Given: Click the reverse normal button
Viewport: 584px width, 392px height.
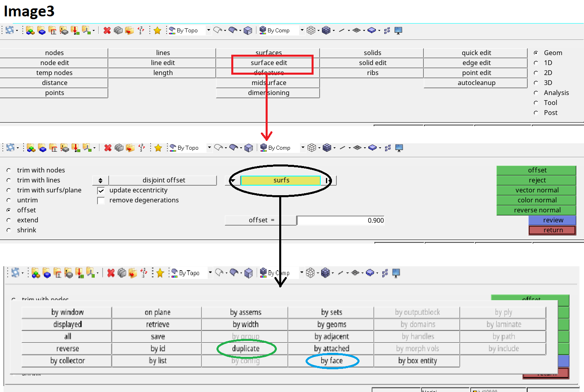Looking at the screenshot, I should coord(536,210).
